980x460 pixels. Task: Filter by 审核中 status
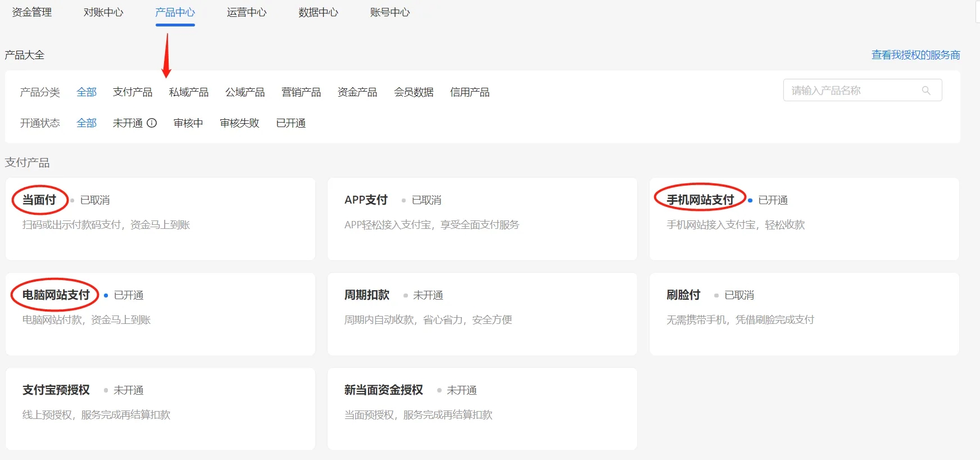click(188, 123)
